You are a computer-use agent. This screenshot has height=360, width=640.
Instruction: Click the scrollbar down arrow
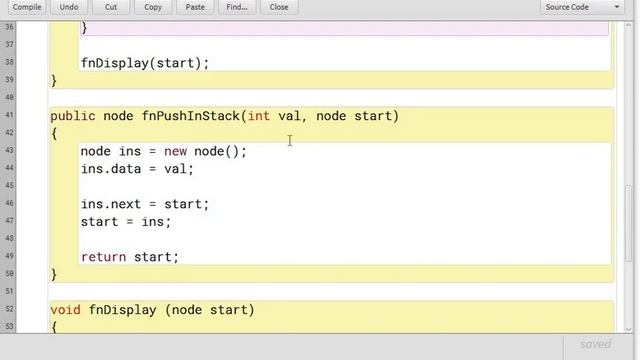pos(628,329)
